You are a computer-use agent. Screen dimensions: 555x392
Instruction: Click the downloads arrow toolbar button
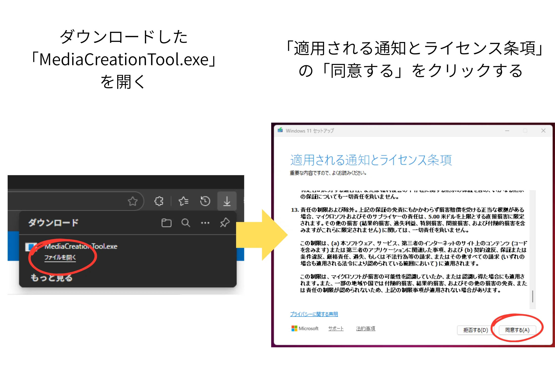pyautogui.click(x=227, y=201)
